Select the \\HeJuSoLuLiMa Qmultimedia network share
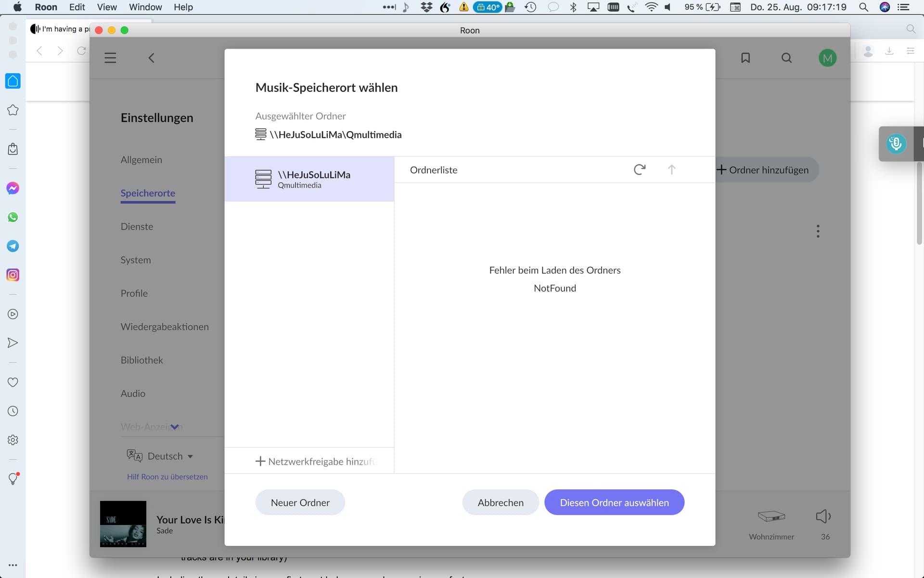924x578 pixels. click(309, 179)
